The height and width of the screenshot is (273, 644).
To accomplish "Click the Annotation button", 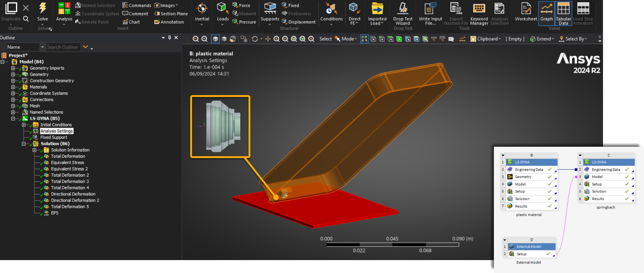I will (169, 22).
